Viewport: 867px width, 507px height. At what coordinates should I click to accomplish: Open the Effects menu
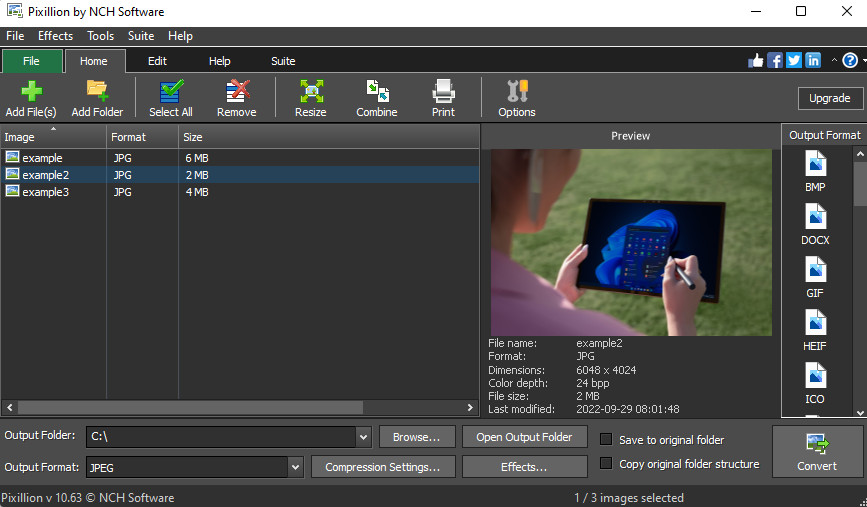[55, 36]
